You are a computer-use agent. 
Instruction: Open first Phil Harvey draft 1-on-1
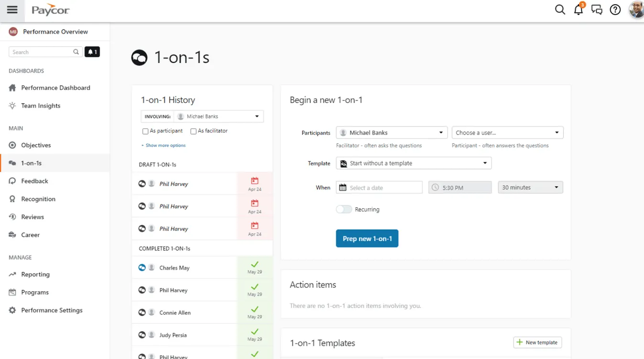click(x=184, y=184)
